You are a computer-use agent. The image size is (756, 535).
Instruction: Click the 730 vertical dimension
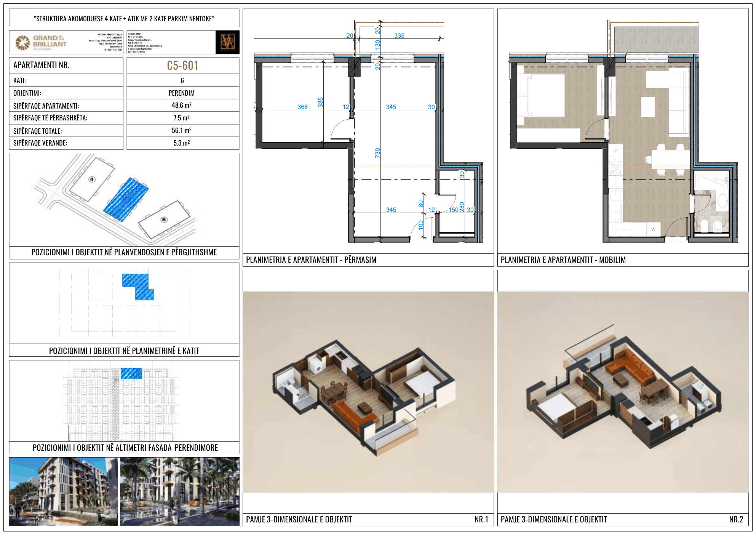[x=377, y=153]
